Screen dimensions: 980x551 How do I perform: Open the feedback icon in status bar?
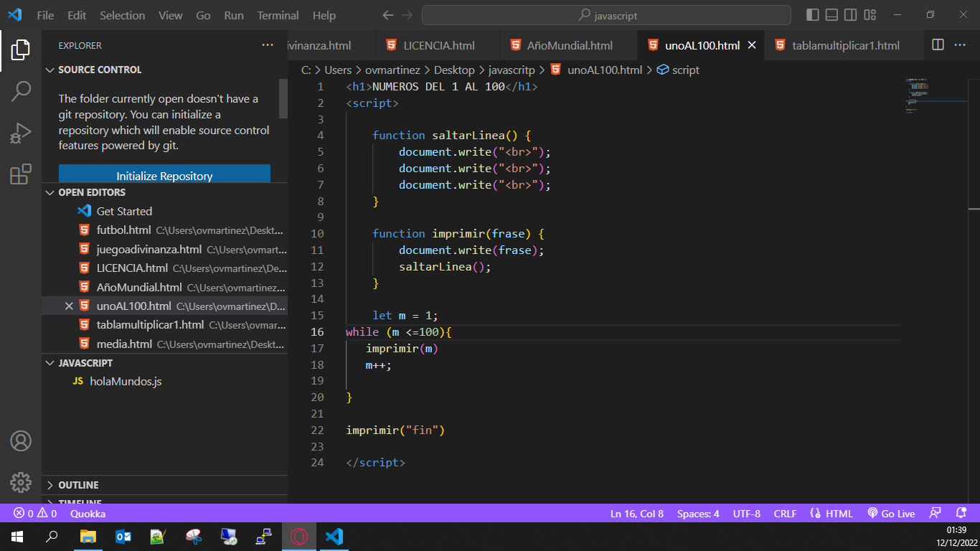pos(935,514)
